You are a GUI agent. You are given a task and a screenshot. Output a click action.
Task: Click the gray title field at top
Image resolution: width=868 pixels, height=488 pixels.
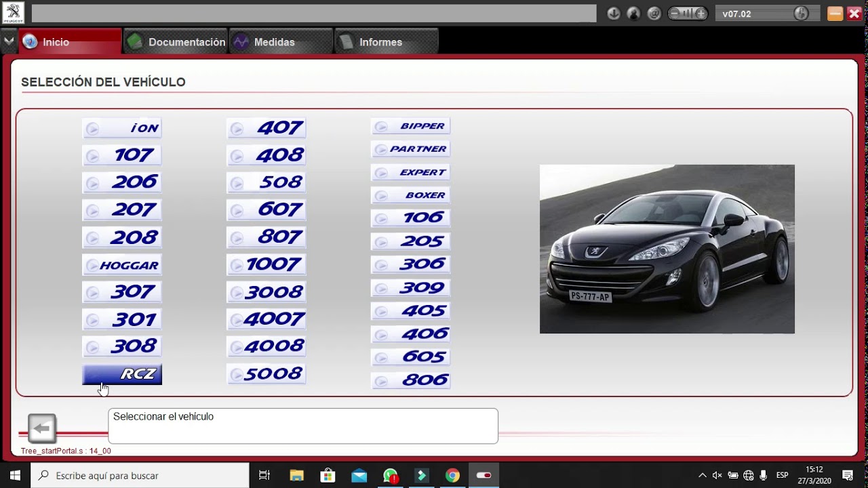click(x=314, y=14)
